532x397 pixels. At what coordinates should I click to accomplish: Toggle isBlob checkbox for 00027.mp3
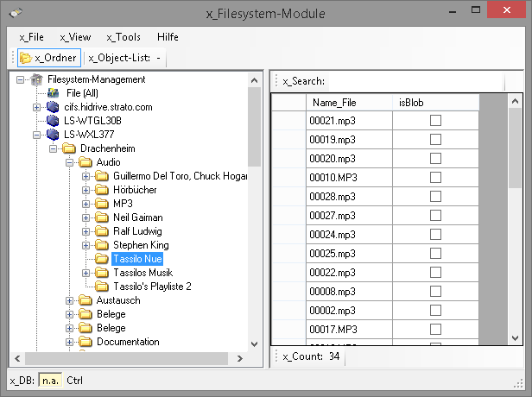click(x=435, y=215)
